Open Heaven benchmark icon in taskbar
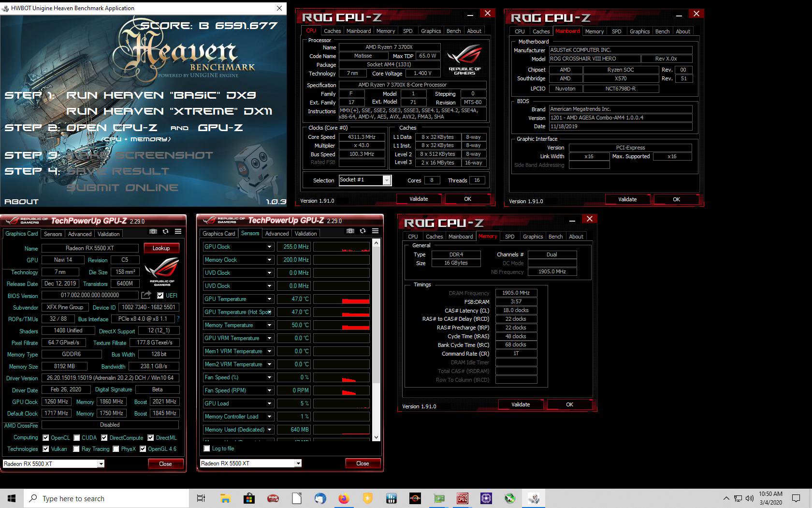Screen dimensions: 812x508 tap(534, 498)
